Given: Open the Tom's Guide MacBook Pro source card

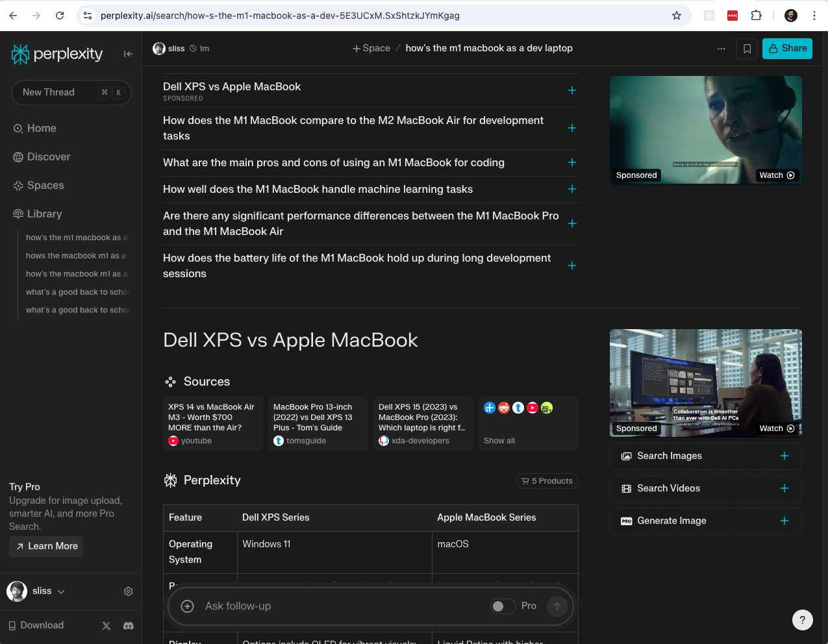Looking at the screenshot, I should coord(318,424).
